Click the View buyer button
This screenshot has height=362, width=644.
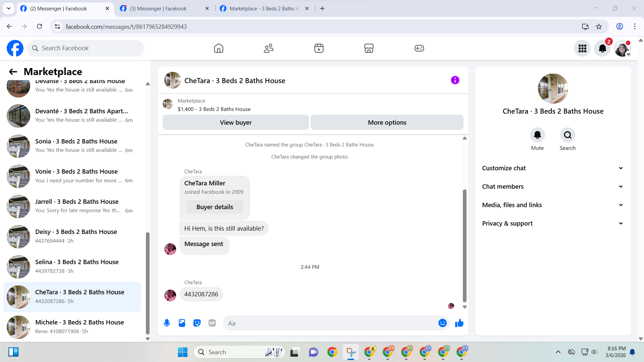click(235, 122)
